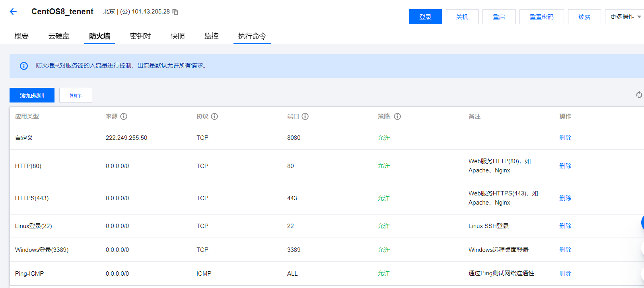Switch to the 云硬盘 tab
644x288 pixels.
(59, 36)
